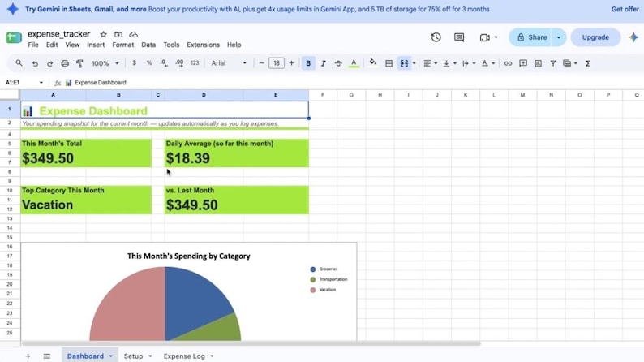The width and height of the screenshot is (644, 362).
Task: Open the View menu
Action: pyautogui.click(x=72, y=45)
